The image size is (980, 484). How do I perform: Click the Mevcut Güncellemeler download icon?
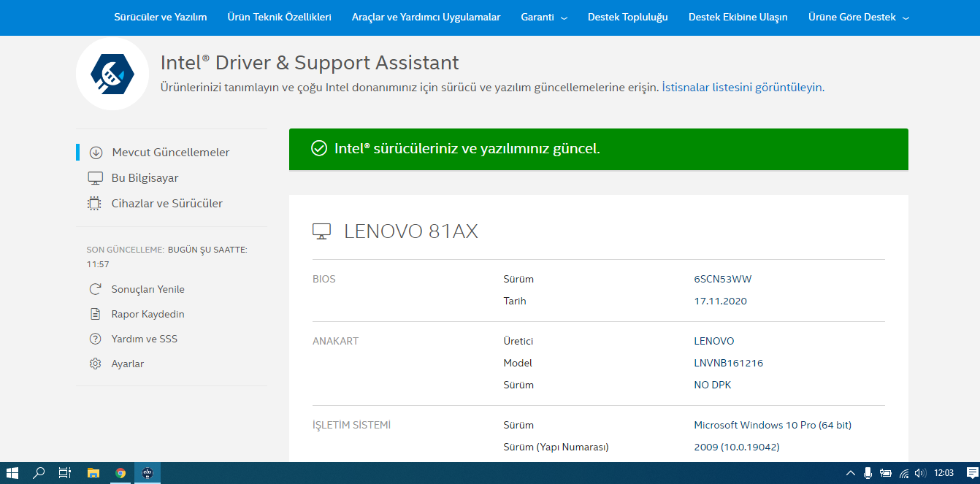coord(96,153)
